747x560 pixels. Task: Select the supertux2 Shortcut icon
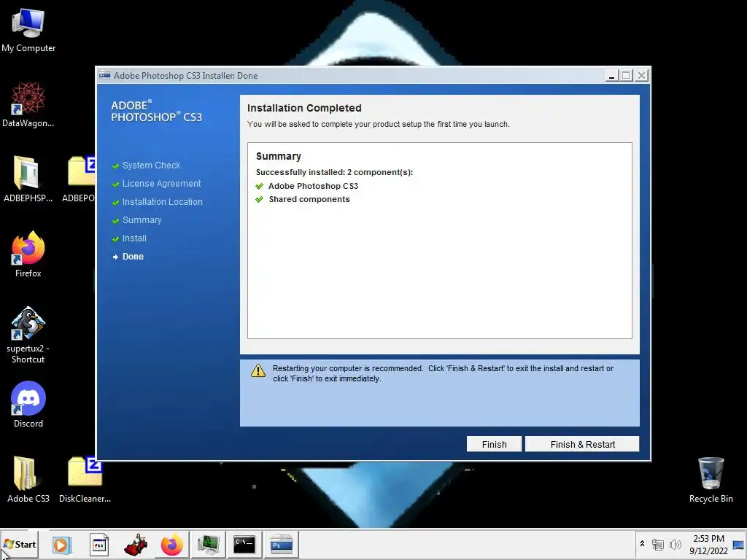coord(28,335)
